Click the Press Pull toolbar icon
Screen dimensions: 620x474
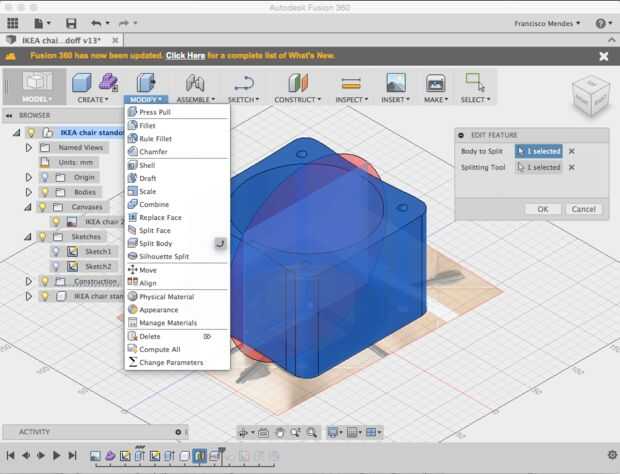coord(146,83)
